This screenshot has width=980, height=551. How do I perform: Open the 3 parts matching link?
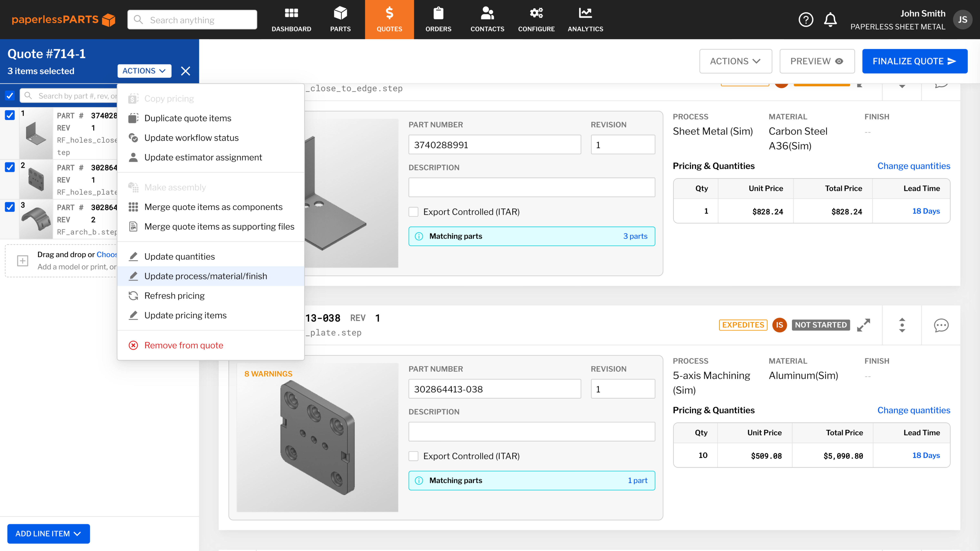tap(635, 236)
